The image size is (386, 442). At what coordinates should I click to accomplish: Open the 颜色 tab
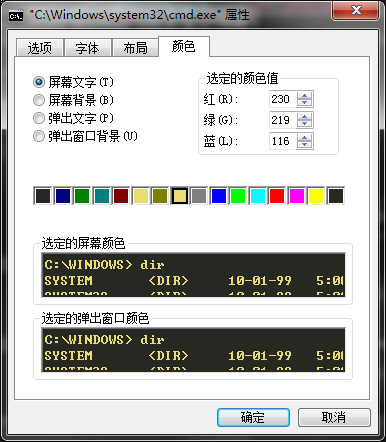184,46
